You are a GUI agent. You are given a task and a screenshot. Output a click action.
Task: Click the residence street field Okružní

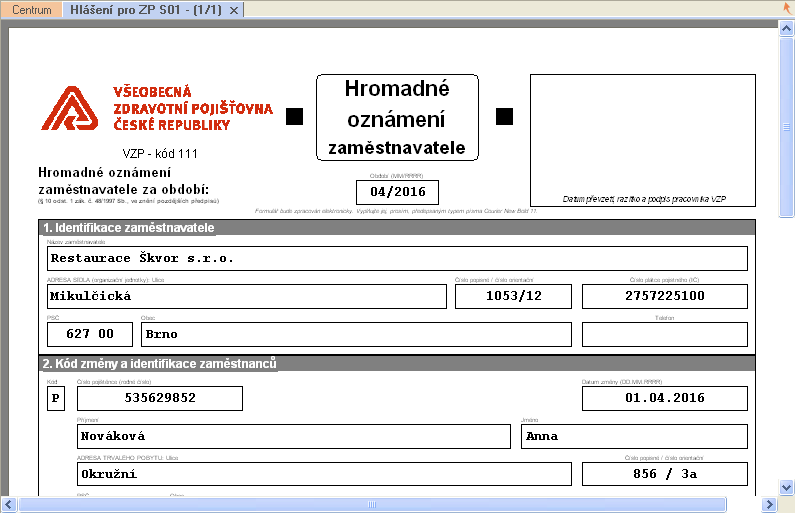(x=324, y=474)
